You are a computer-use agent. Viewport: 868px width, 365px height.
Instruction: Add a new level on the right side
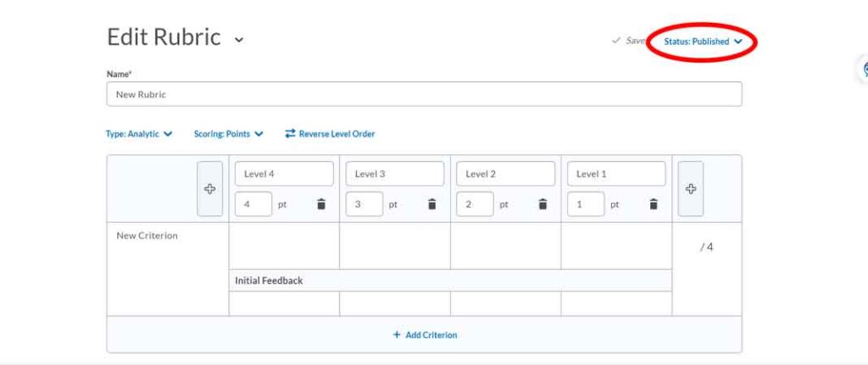pyautogui.click(x=690, y=189)
